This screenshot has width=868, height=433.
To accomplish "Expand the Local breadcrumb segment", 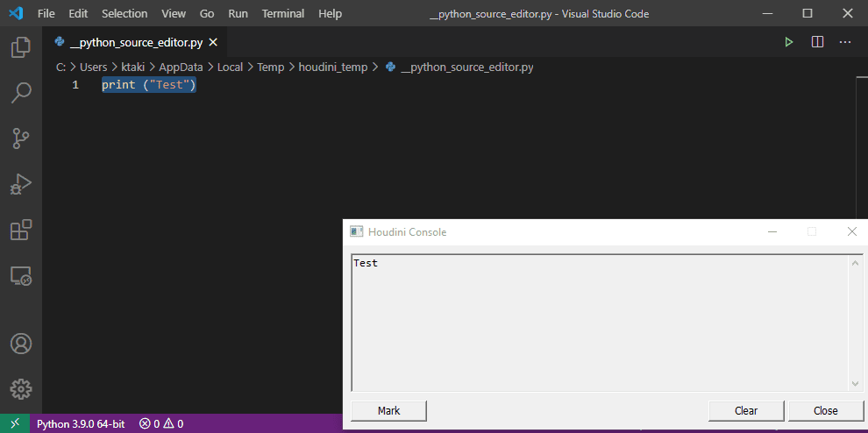I will click(230, 67).
